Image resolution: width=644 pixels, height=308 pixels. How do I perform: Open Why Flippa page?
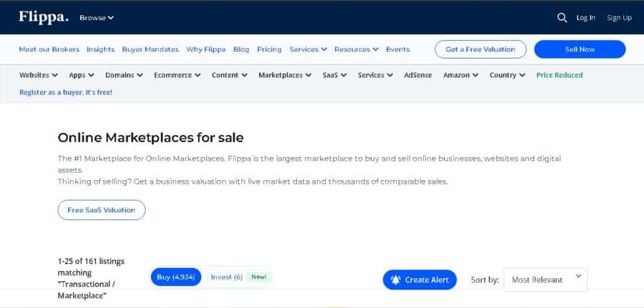[x=206, y=49]
